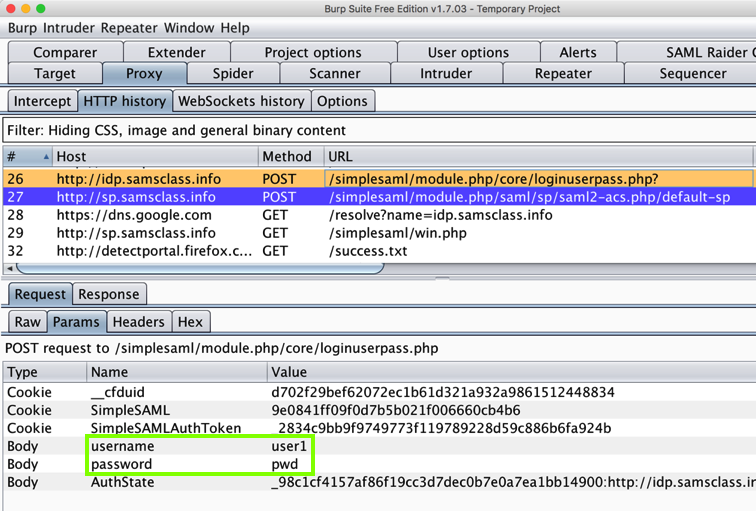This screenshot has height=511, width=756.
Task: Select history row 26 idp.samsclass.info
Action: pos(379,179)
